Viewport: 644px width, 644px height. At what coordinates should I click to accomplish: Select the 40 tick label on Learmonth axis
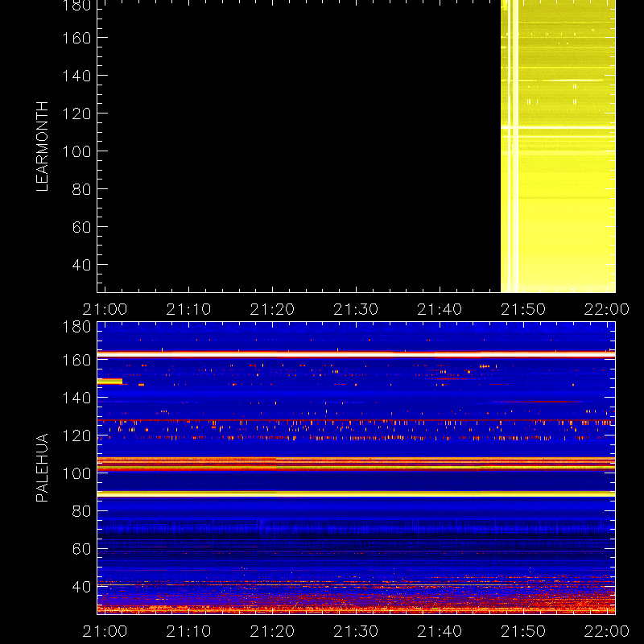pyautogui.click(x=81, y=265)
